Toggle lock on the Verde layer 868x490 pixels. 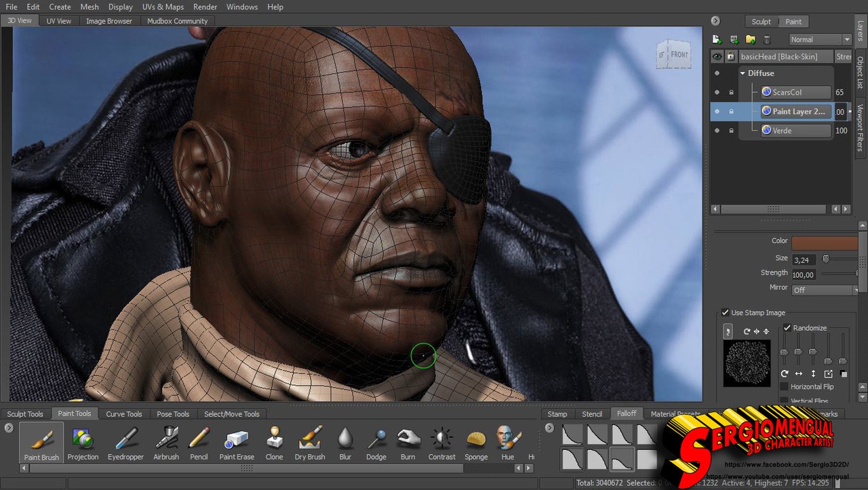click(x=731, y=130)
